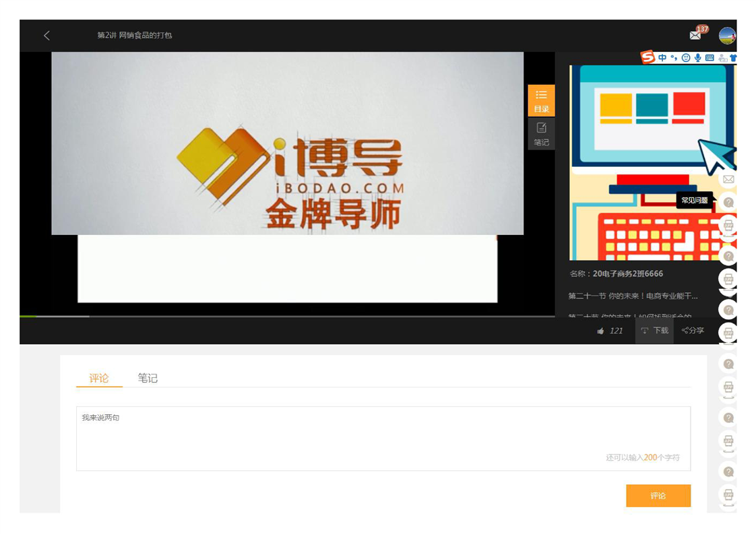The height and width of the screenshot is (534, 756).
Task: Open the 笔记 panel beside the video
Action: pos(541,133)
